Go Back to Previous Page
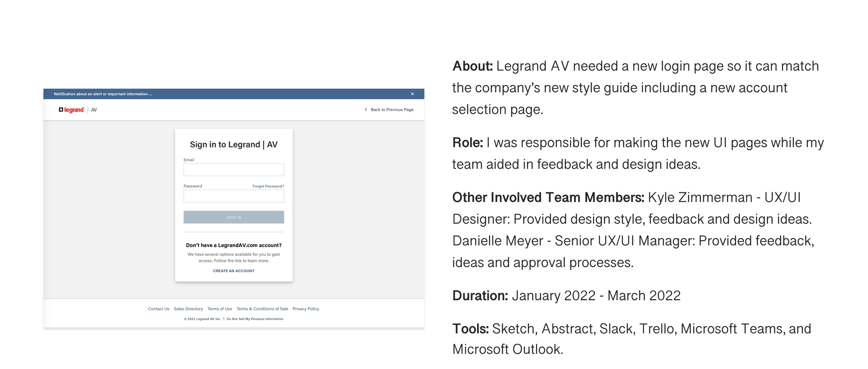 click(x=392, y=110)
